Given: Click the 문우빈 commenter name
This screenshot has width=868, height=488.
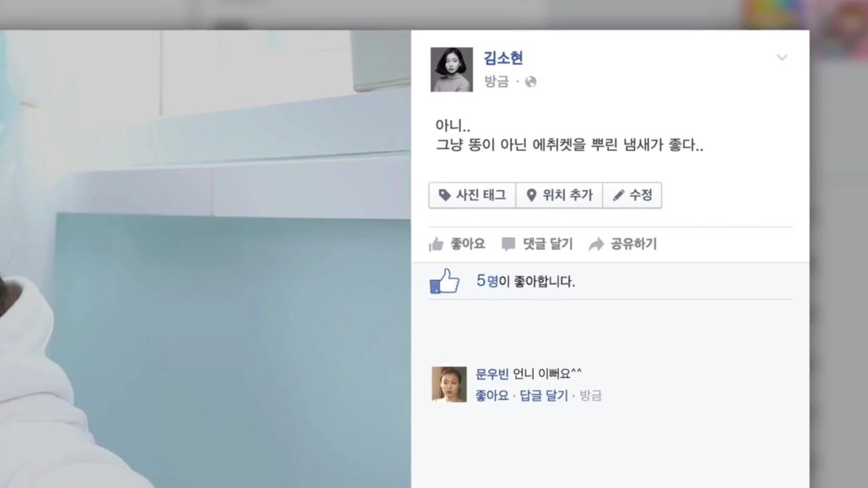Looking at the screenshot, I should pos(492,374).
